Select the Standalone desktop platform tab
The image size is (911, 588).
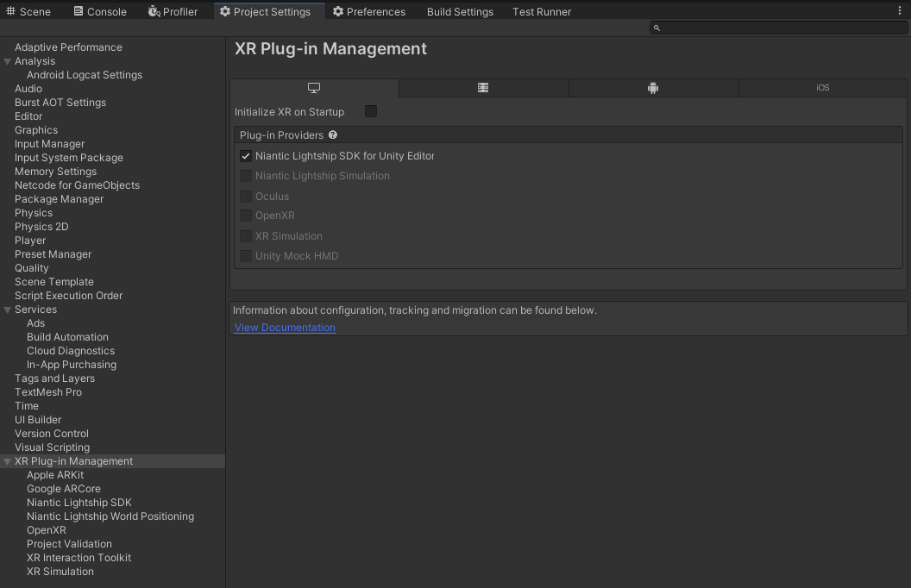point(314,88)
